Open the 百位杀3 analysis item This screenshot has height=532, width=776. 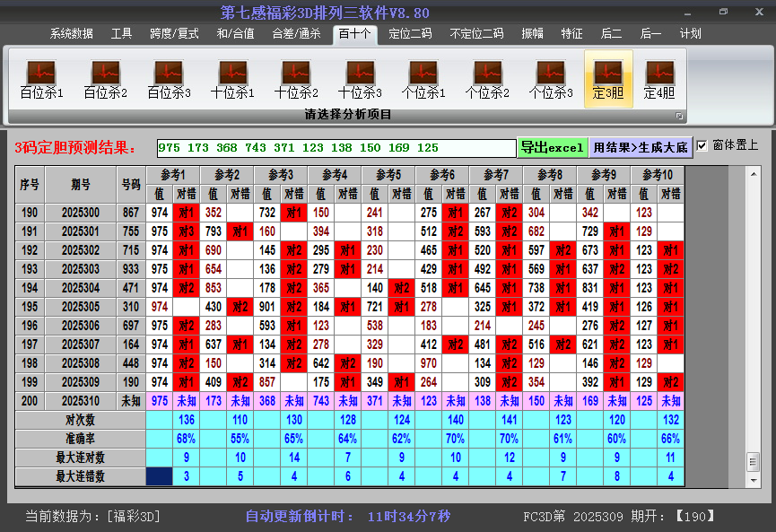[x=169, y=79]
